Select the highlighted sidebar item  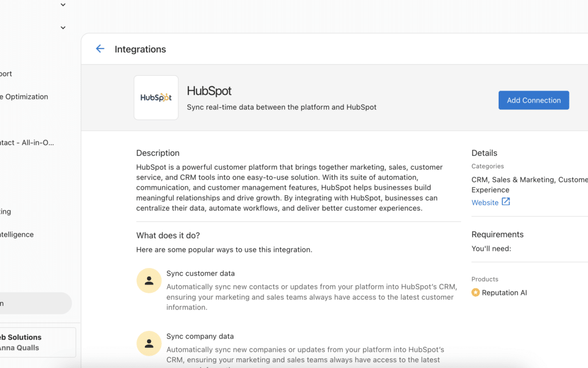click(x=35, y=304)
